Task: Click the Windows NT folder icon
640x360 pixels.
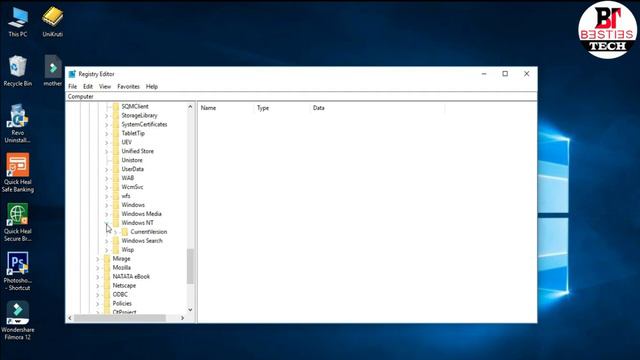Action: pos(116,223)
